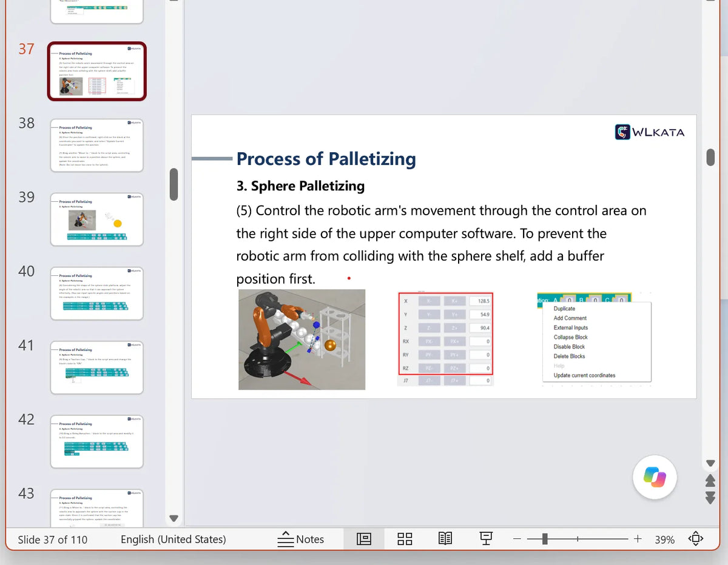Click the step (5) body paragraph text

tap(441, 245)
